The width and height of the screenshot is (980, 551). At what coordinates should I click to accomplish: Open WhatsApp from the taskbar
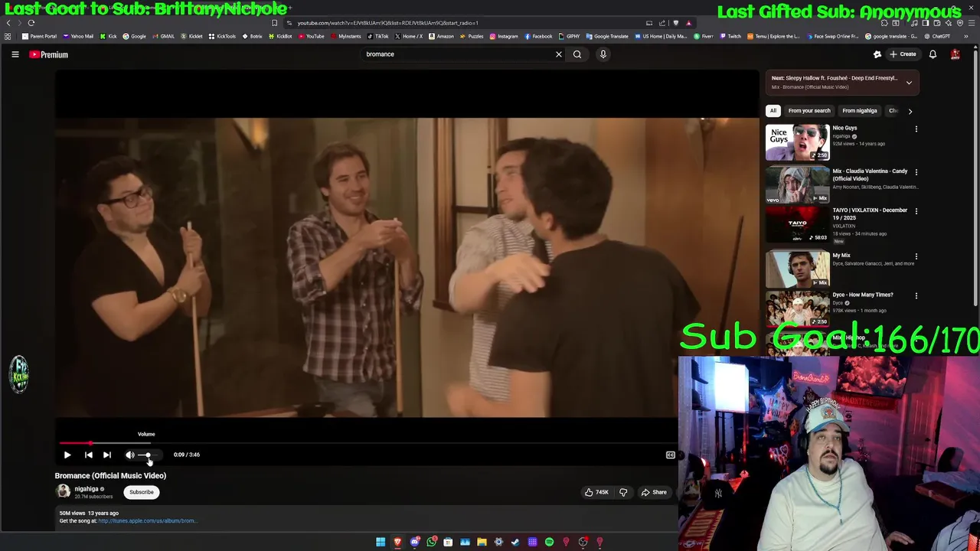coord(432,542)
